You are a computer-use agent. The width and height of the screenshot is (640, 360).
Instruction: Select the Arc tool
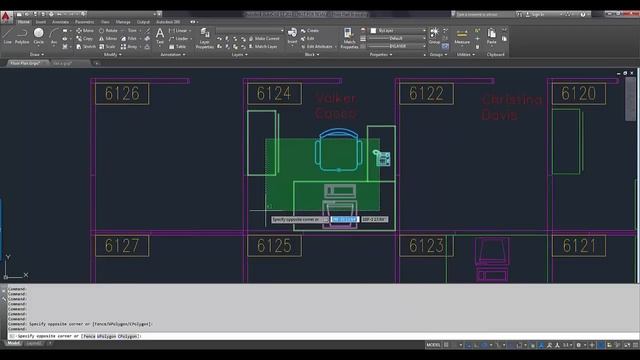click(53, 36)
